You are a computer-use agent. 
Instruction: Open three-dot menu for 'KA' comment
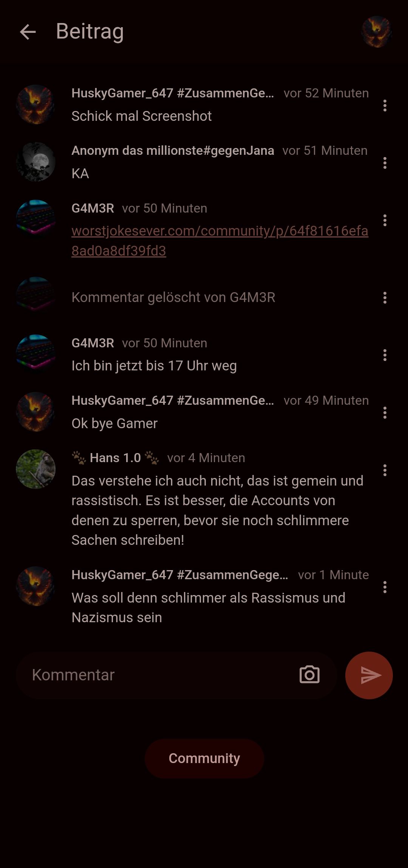click(x=385, y=163)
